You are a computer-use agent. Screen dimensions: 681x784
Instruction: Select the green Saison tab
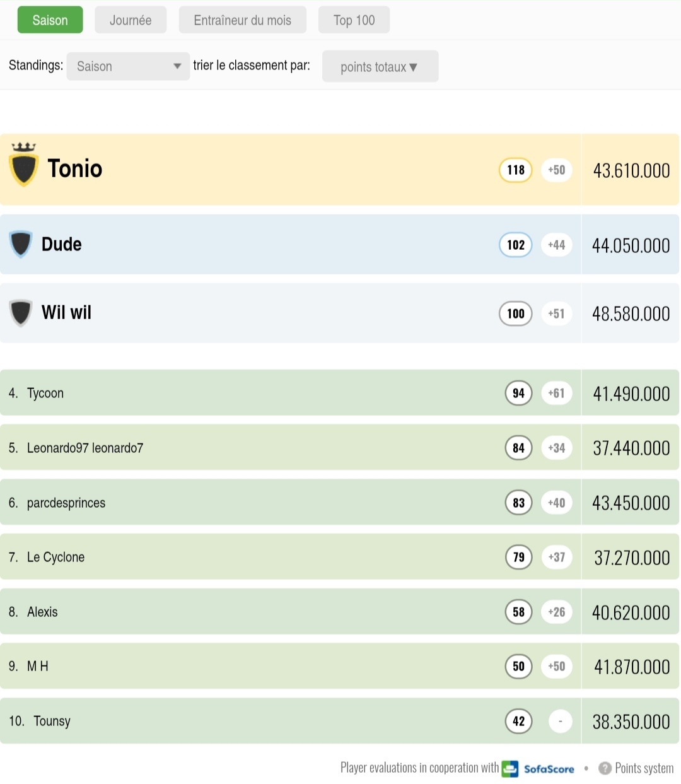point(50,20)
